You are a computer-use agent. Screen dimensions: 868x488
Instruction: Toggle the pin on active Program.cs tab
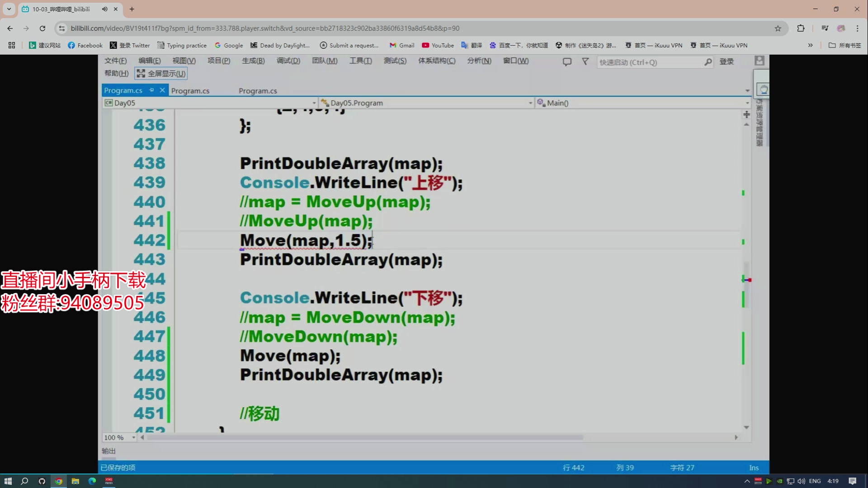point(151,90)
